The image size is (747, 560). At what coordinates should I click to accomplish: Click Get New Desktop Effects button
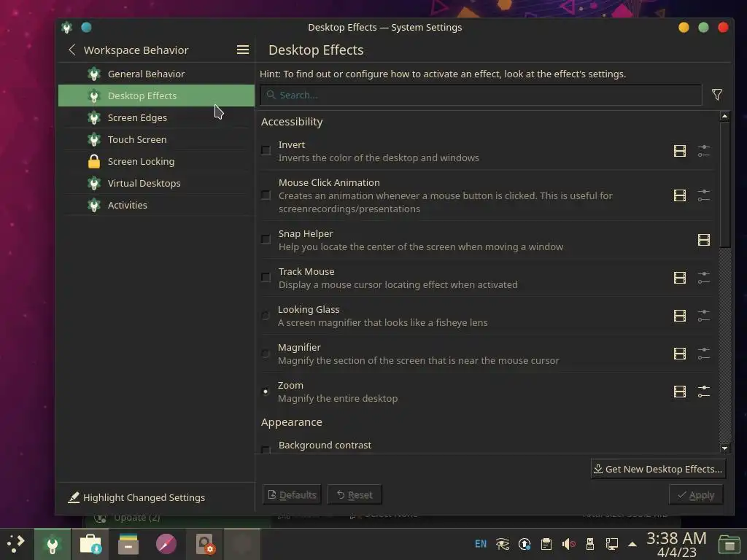coord(658,469)
